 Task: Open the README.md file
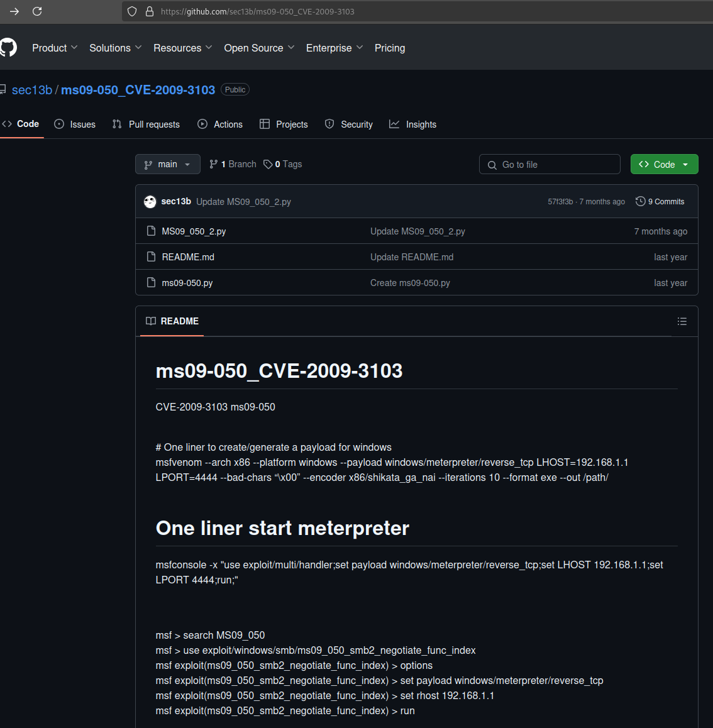[x=188, y=257]
